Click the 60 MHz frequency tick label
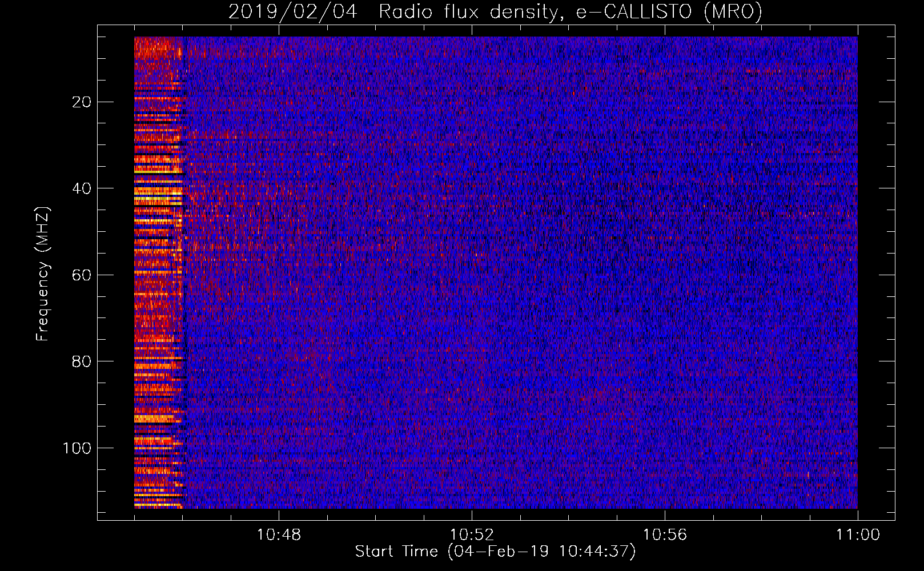Viewport: 924px width, 571px height. pyautogui.click(x=82, y=275)
